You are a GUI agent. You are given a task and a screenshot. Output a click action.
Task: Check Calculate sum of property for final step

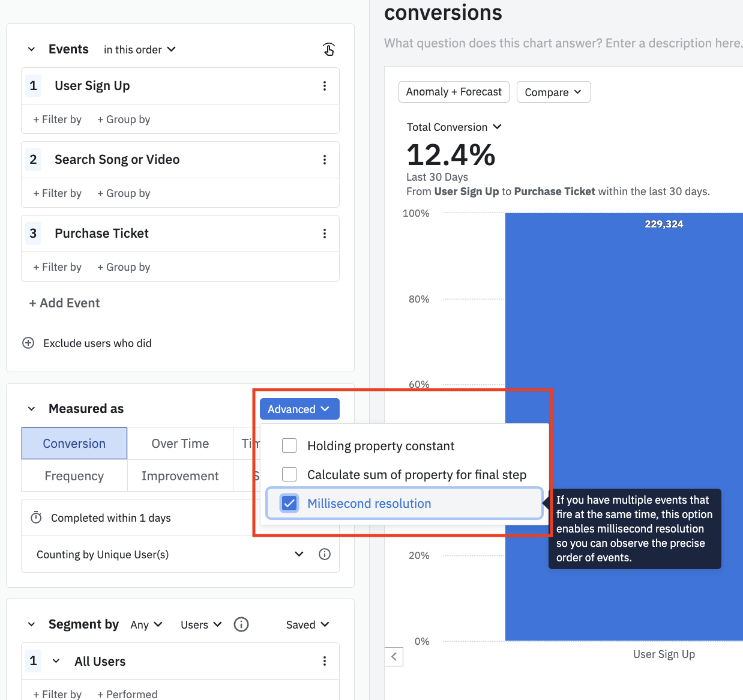click(x=289, y=474)
